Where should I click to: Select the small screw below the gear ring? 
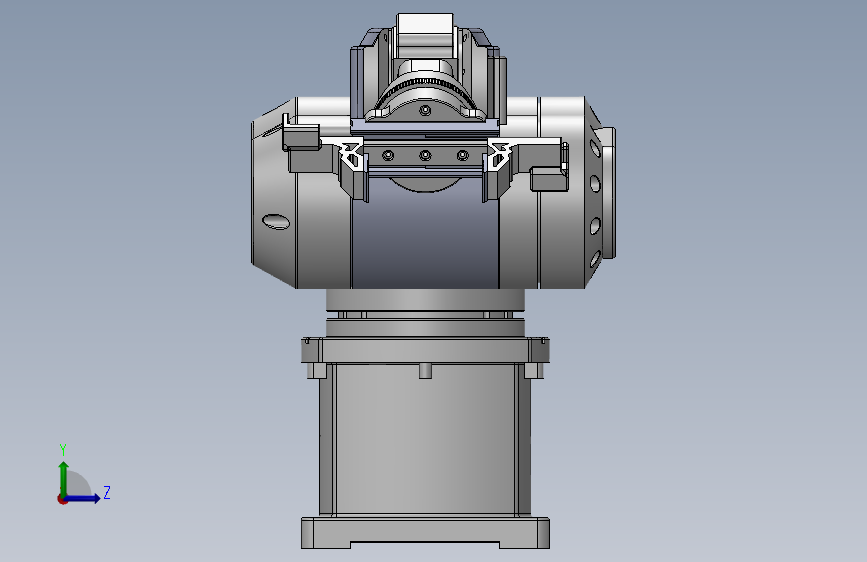click(425, 110)
